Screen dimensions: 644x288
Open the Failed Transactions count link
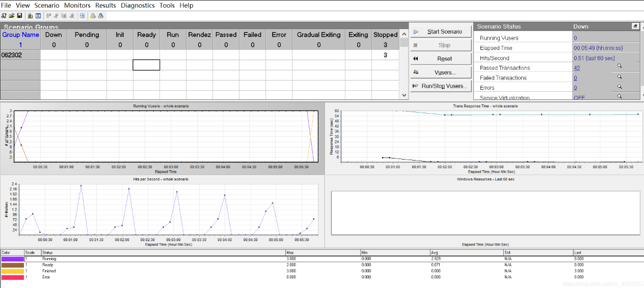[575, 78]
